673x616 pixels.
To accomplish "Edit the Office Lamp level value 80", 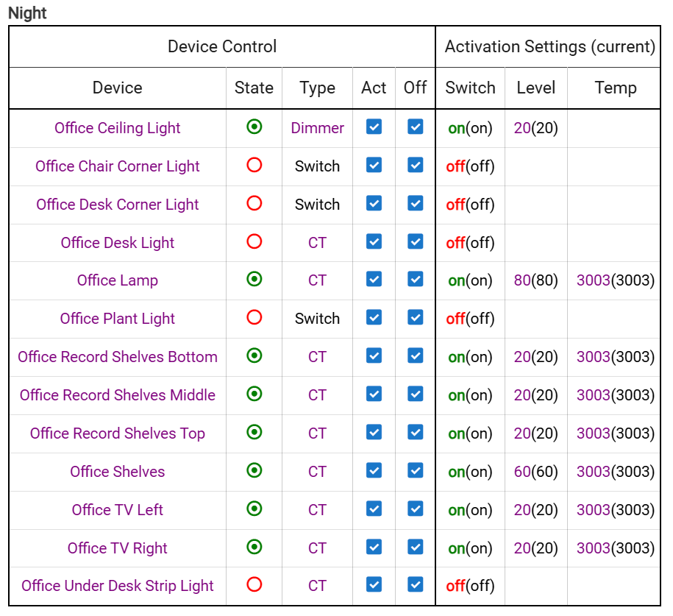I will tap(522, 280).
